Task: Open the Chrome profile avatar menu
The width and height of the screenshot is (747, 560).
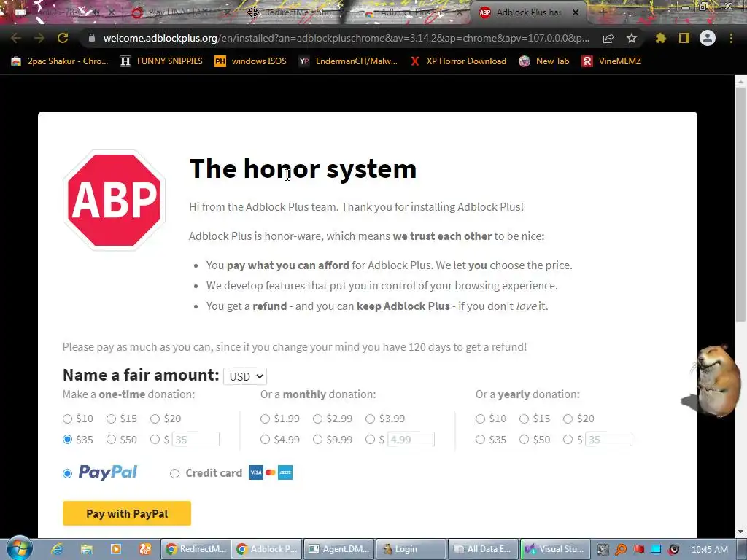Action: tap(708, 38)
